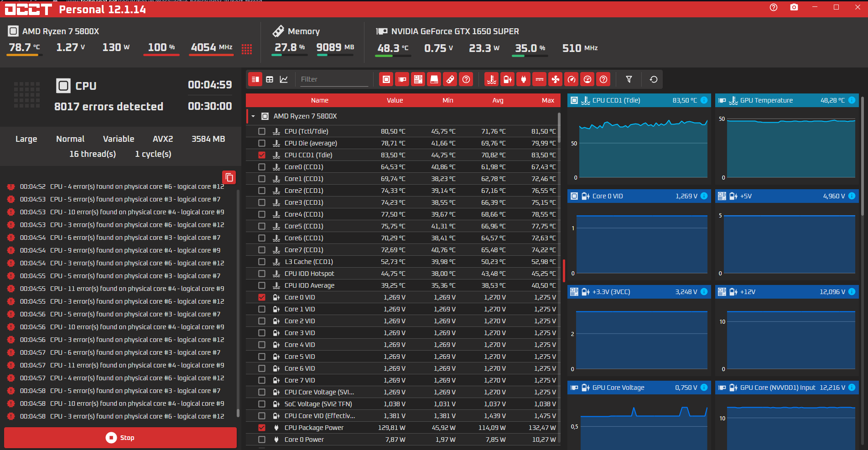Click the red grid icon beside 4054 MHz
The width and height of the screenshot is (868, 450).
coord(247,49)
